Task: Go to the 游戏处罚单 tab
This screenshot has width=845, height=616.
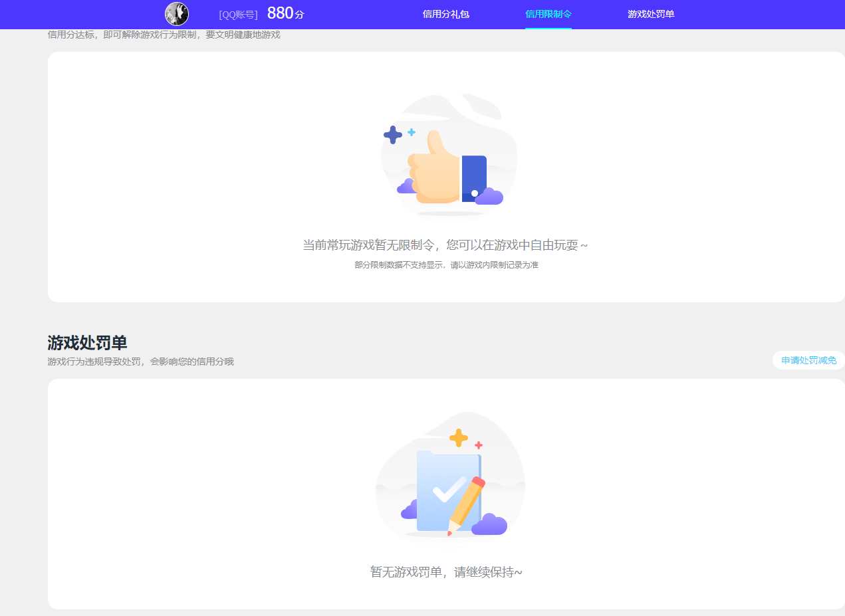Action: click(651, 14)
